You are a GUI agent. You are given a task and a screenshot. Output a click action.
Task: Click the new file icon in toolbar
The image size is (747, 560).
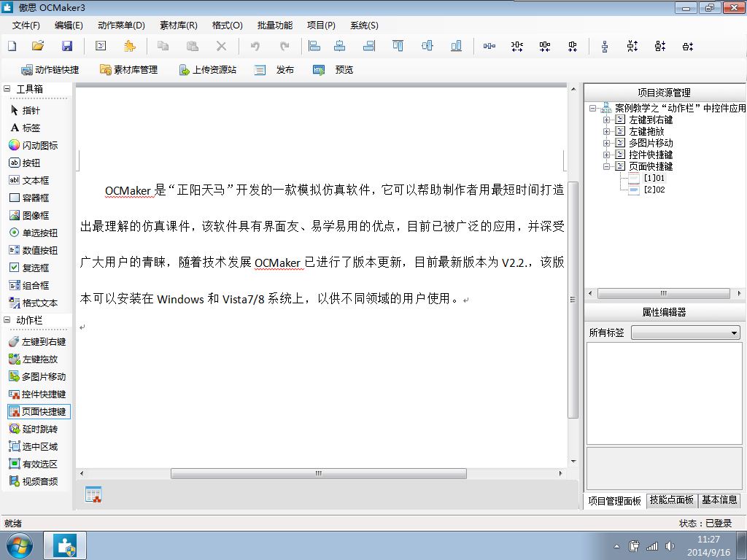coord(12,46)
